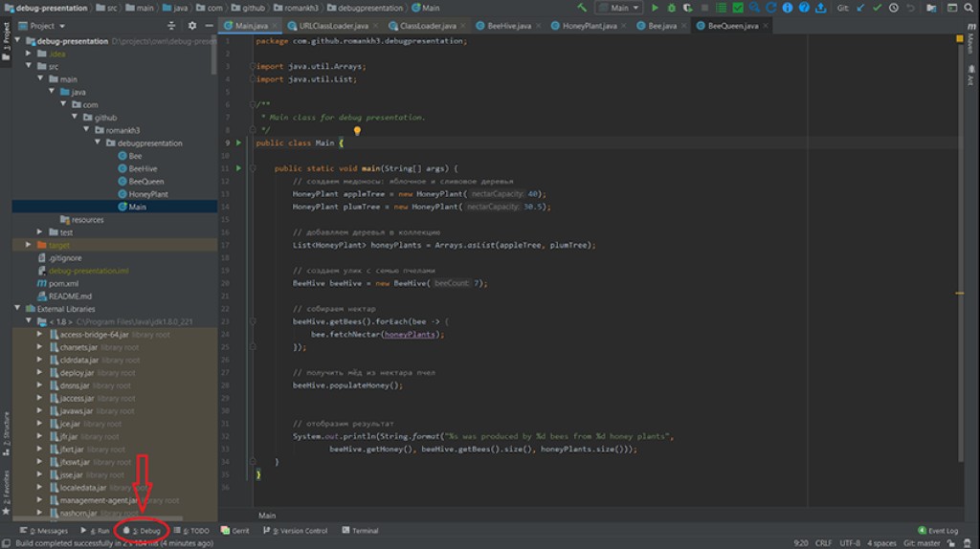Click the blue question mark help icon

[804, 8]
